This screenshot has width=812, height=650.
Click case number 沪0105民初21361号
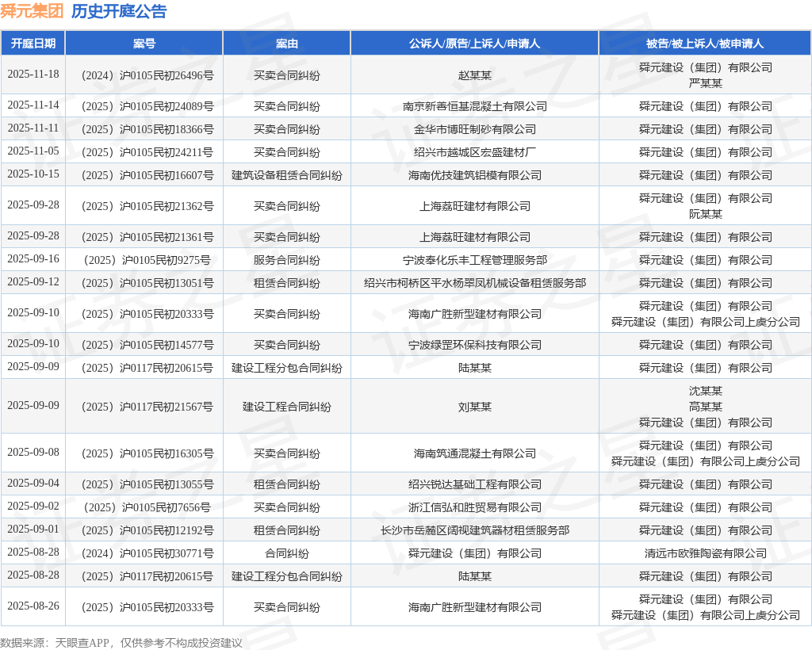(167, 237)
